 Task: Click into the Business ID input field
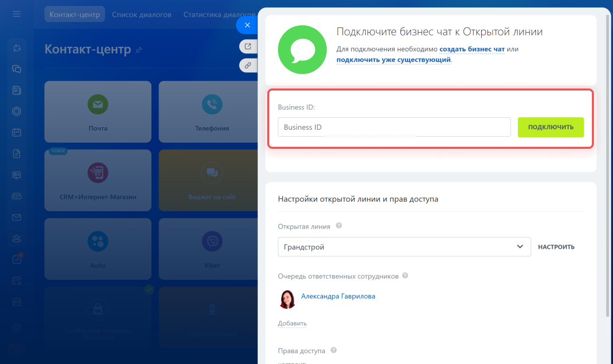pos(394,127)
